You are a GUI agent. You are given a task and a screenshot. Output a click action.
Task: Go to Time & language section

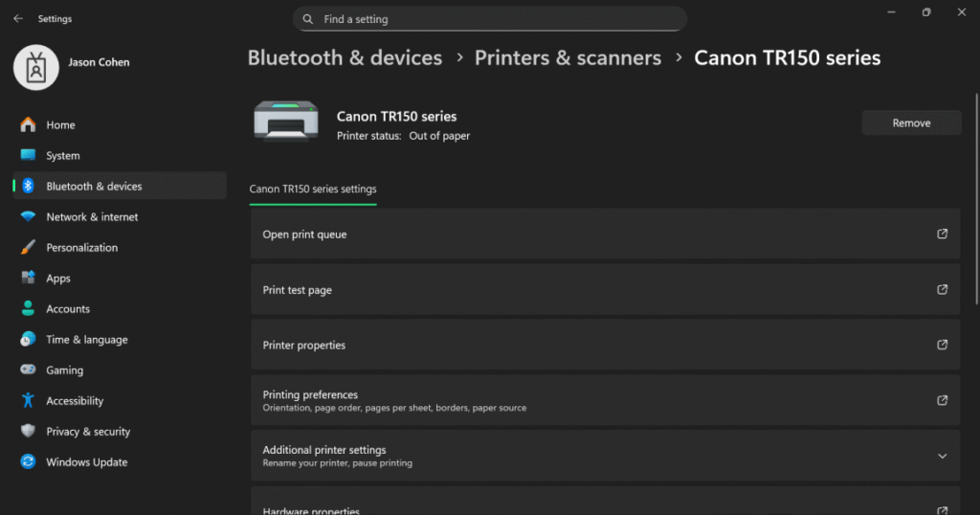[x=86, y=340]
